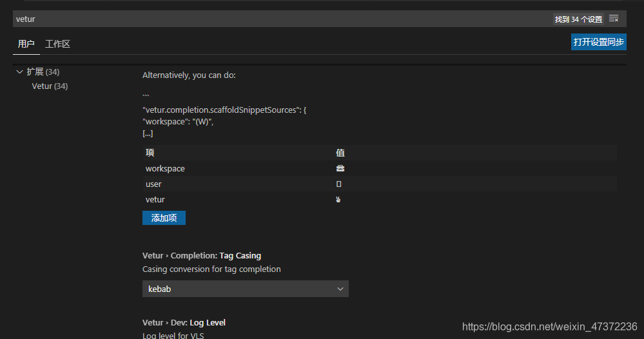Image resolution: width=644 pixels, height=339 pixels.
Task: Click the workspace briefcase emoji value
Action: (x=340, y=168)
